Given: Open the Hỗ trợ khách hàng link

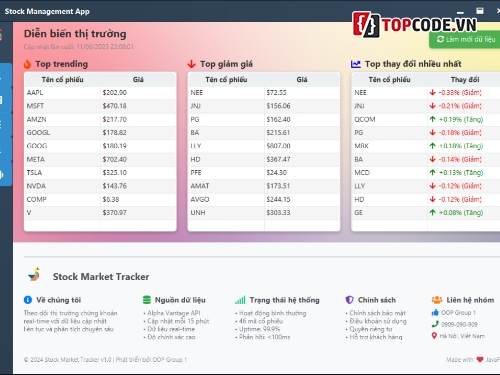Looking at the screenshot, I should point(376,337).
